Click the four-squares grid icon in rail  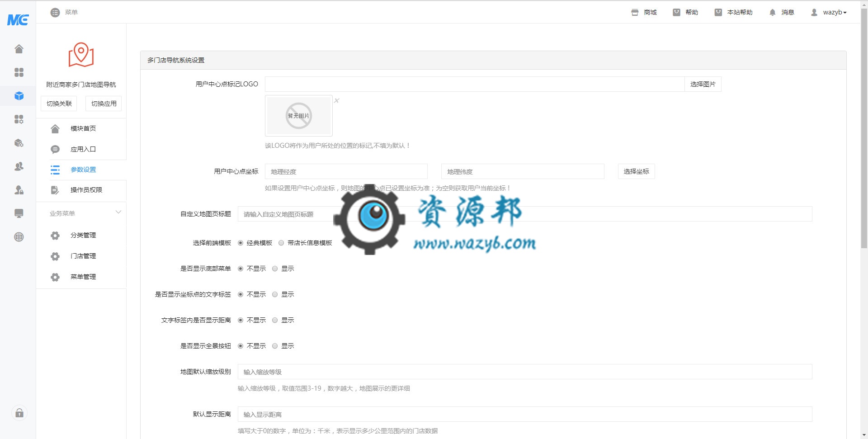19,72
